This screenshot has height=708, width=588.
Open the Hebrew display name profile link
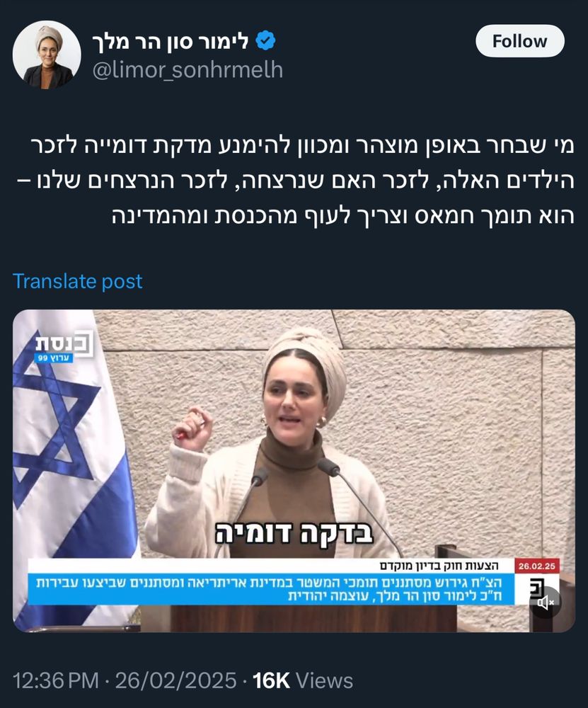click(x=171, y=42)
